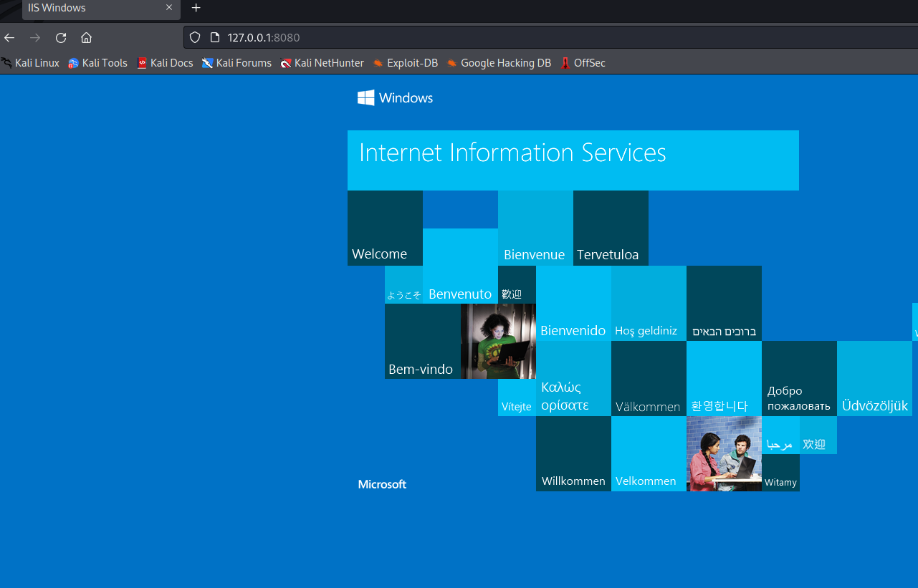Click the Tervetuloa tile
The image size is (918, 588).
click(611, 228)
